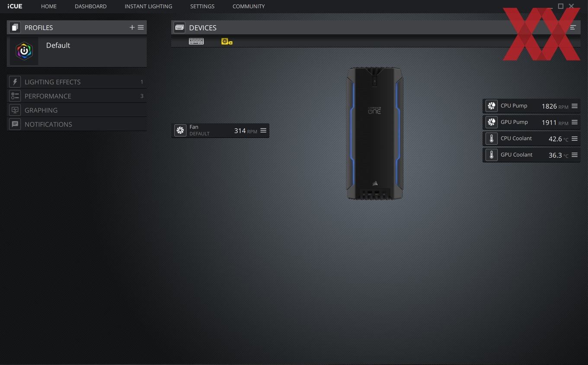Screen dimensions: 588x365
Task: Click the GPU Pump fan icon
Action: [491, 122]
